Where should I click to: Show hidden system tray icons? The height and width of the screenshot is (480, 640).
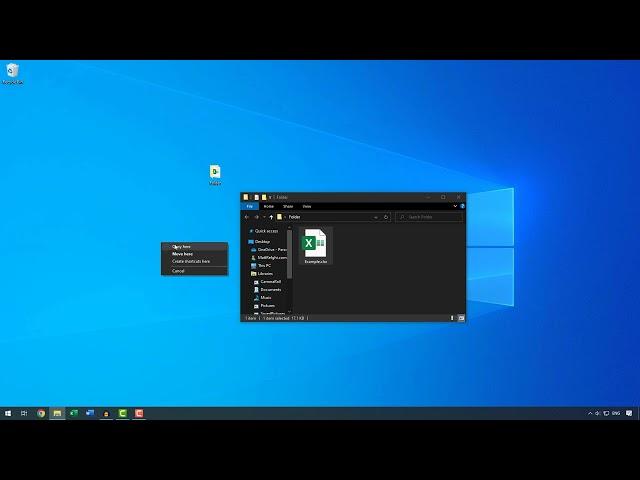pos(590,413)
